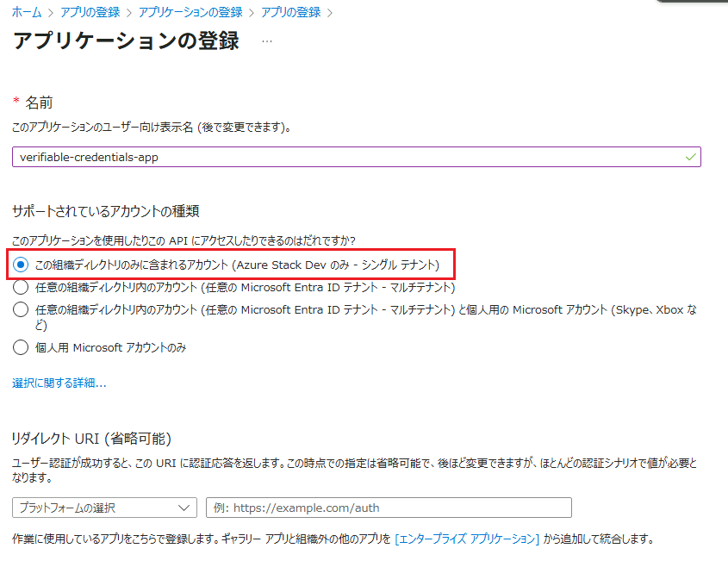
Task: Select the multitenant Microsoft Entra ID option
Action: pyautogui.click(x=21, y=287)
